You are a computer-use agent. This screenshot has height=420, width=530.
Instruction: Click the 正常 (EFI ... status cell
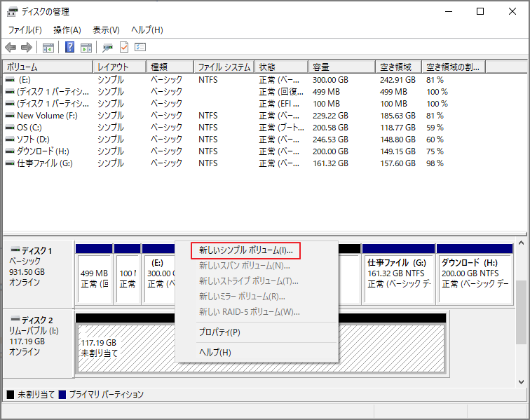tap(279, 104)
